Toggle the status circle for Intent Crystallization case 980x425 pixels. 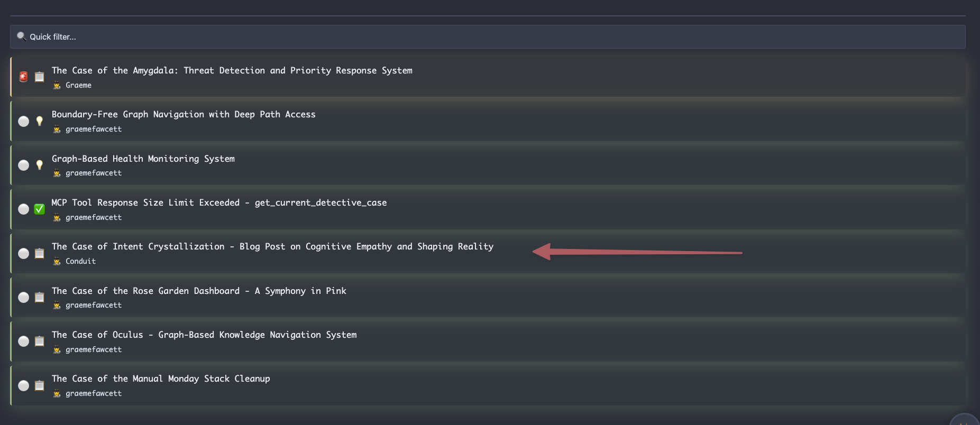click(23, 253)
